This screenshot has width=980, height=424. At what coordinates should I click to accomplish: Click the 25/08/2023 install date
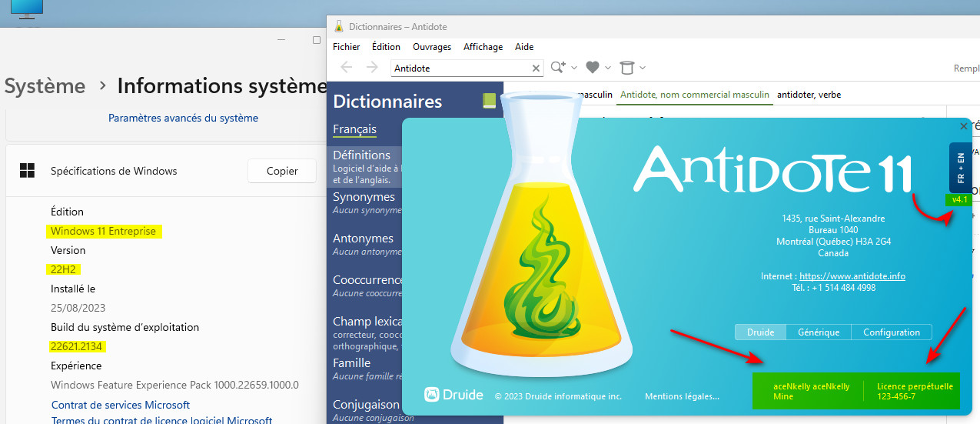click(78, 308)
